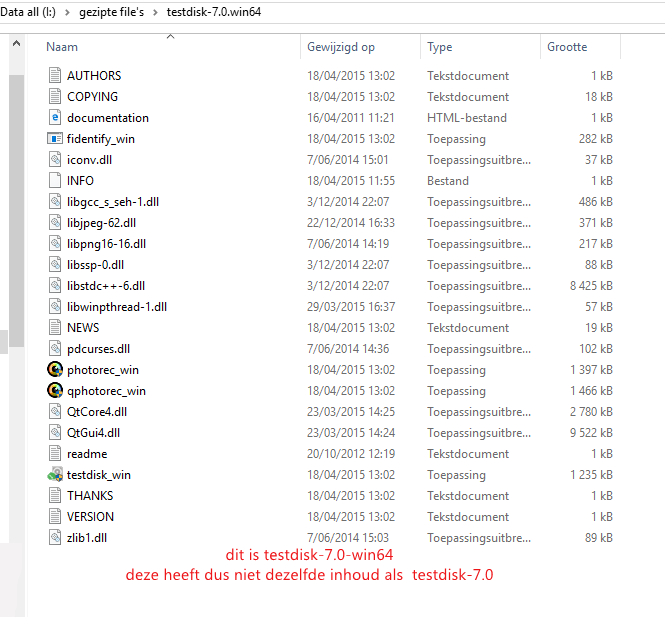Click the 'Bestand' type cell of INFO

tap(448, 181)
